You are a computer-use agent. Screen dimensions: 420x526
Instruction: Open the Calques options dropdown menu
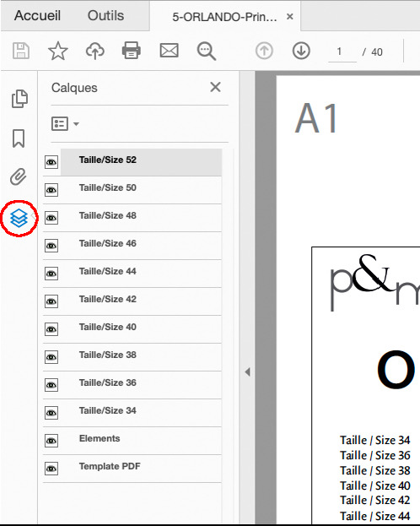tap(66, 124)
